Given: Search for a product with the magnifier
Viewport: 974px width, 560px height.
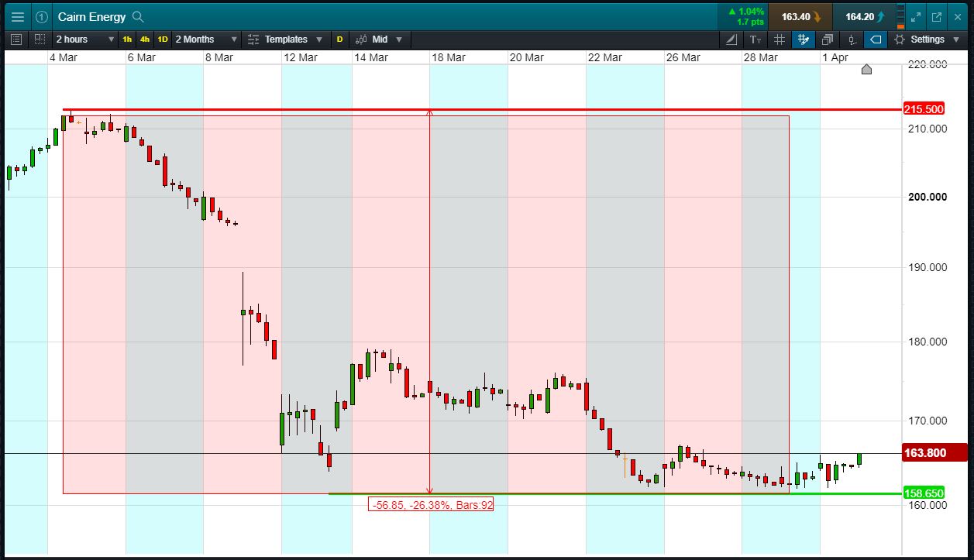Looking at the screenshot, I should click(138, 16).
